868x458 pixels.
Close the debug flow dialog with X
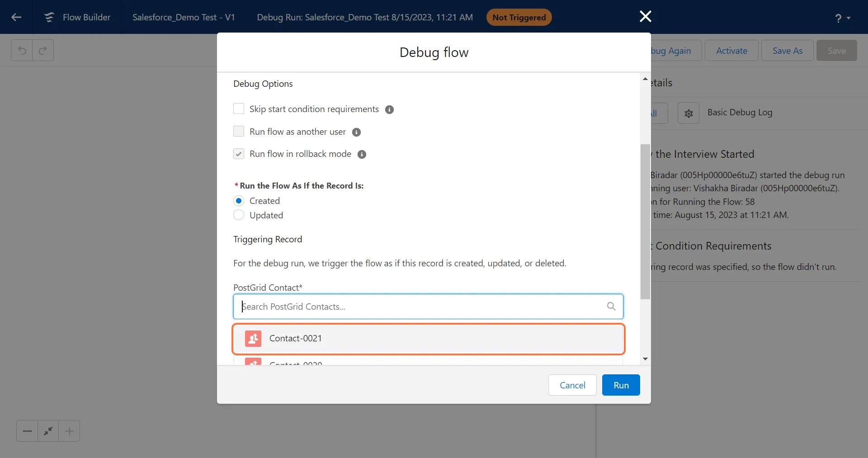click(x=645, y=17)
